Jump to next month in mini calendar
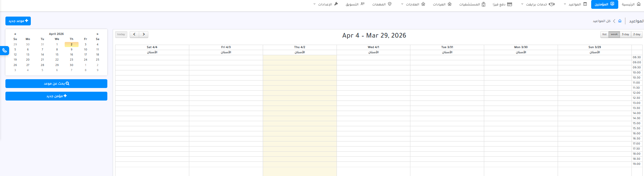Viewport: 644px width, 176px height. click(x=98, y=34)
